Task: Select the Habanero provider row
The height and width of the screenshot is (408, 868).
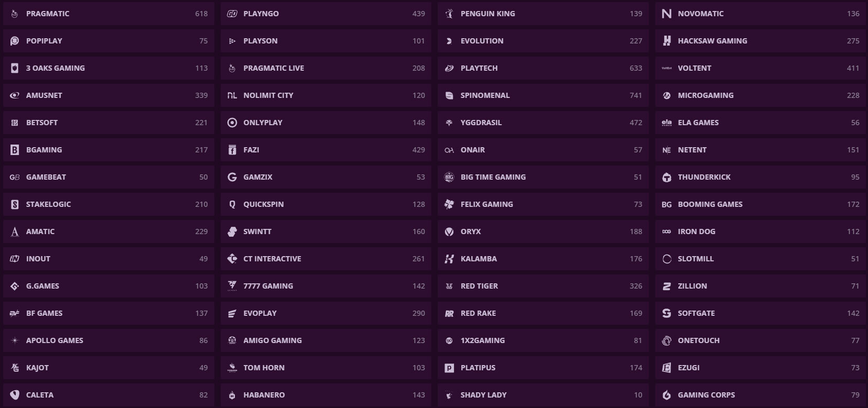Action: coord(325,395)
